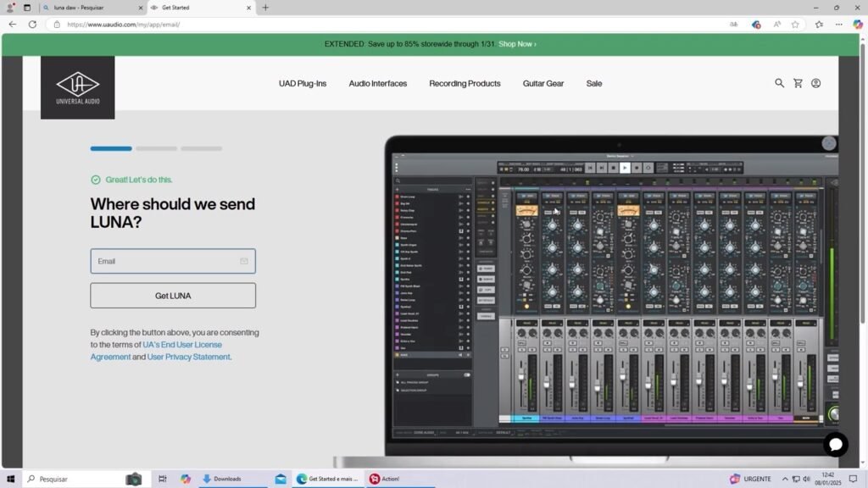This screenshot has height=488, width=868.
Task: Open the favorites list icon
Action: [x=819, y=25]
